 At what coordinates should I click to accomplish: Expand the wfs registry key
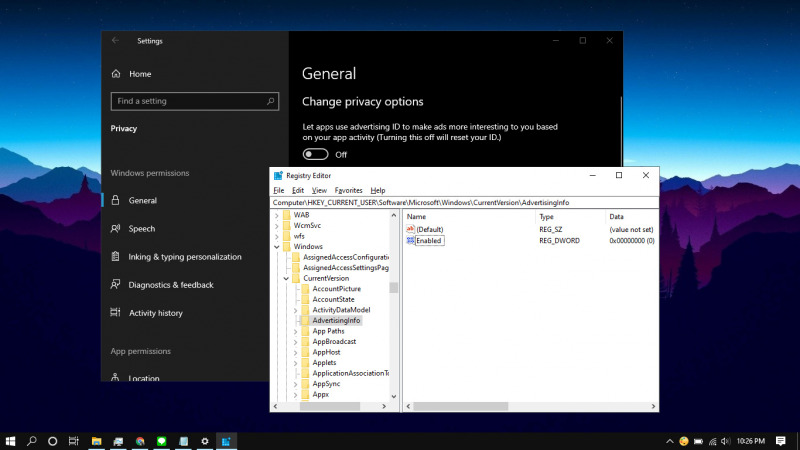(277, 236)
